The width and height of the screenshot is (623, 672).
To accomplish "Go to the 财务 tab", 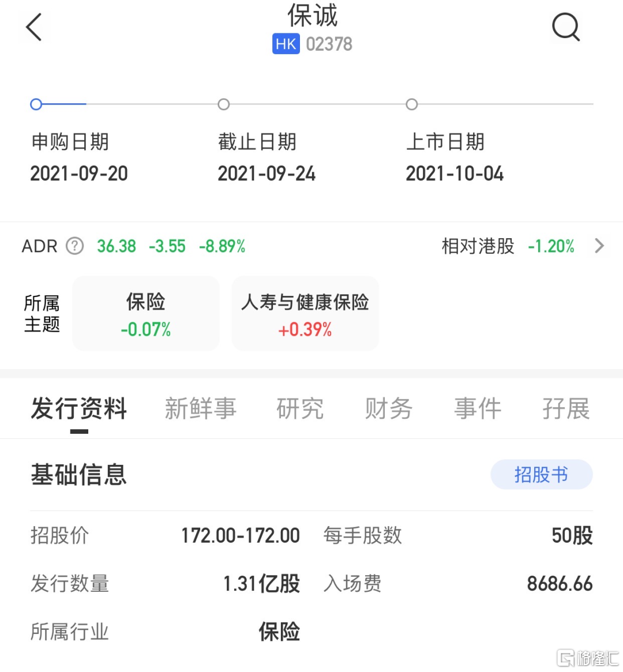I will click(x=388, y=409).
